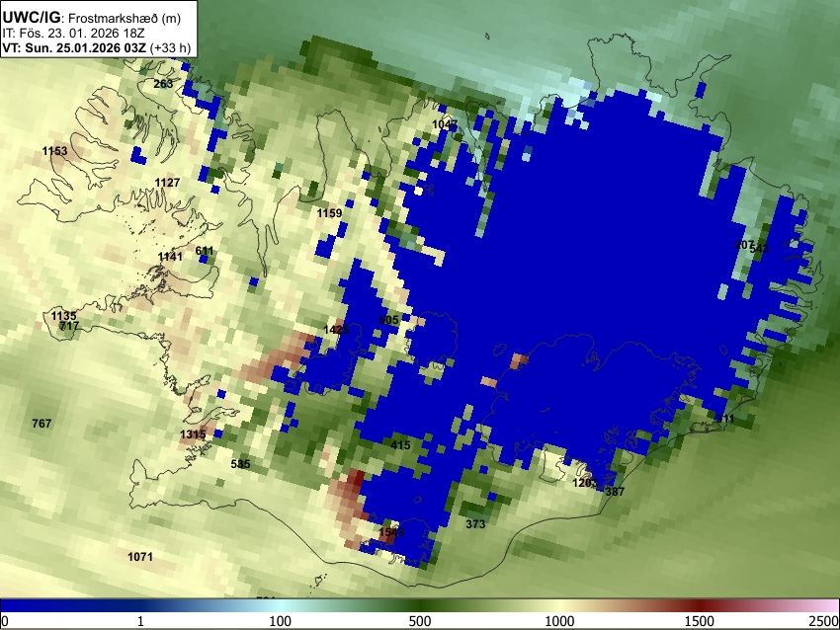
Task: Click the 1203 map value label
Action: pos(585,483)
